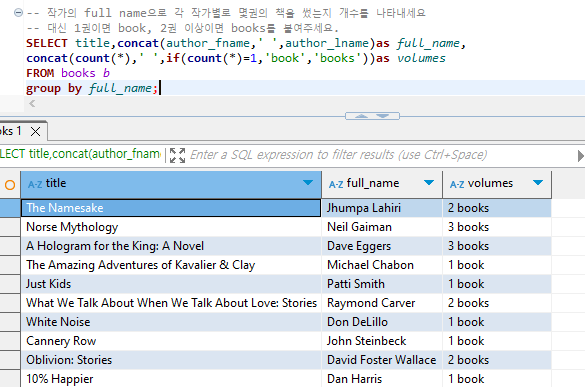Select the 'Raymond Carver' cell

coord(382,303)
